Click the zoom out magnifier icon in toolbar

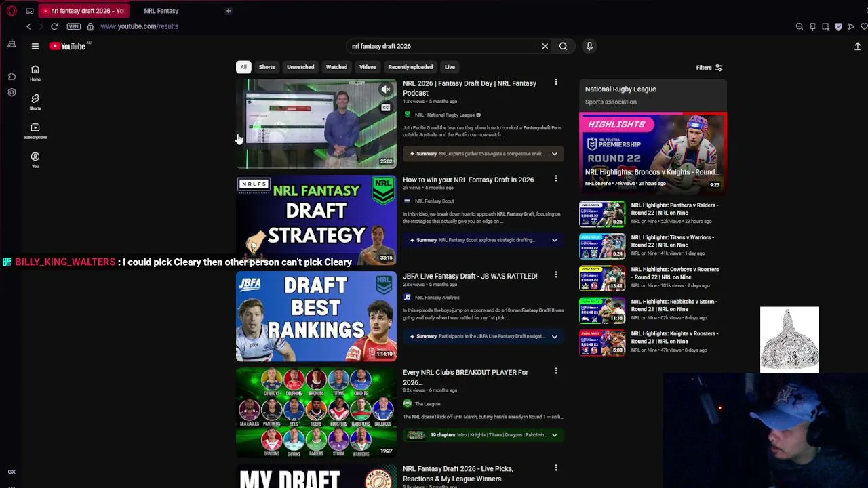(800, 26)
